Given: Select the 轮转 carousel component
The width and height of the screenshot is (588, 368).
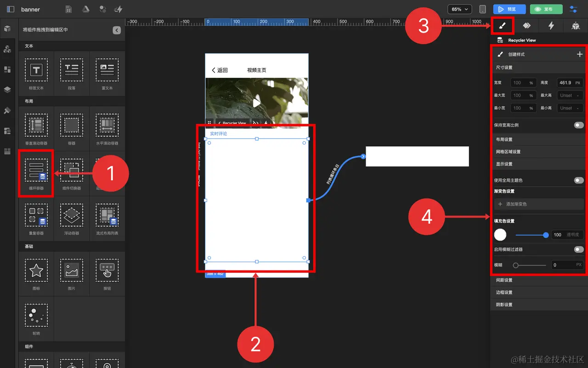Looking at the screenshot, I should pyautogui.click(x=36, y=319).
